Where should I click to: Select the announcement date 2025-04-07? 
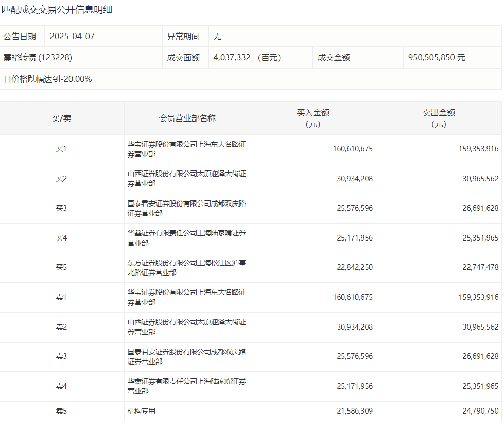(x=72, y=37)
